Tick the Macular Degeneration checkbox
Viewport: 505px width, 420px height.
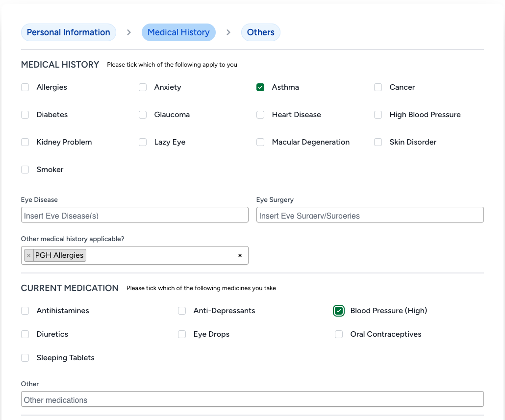[260, 142]
